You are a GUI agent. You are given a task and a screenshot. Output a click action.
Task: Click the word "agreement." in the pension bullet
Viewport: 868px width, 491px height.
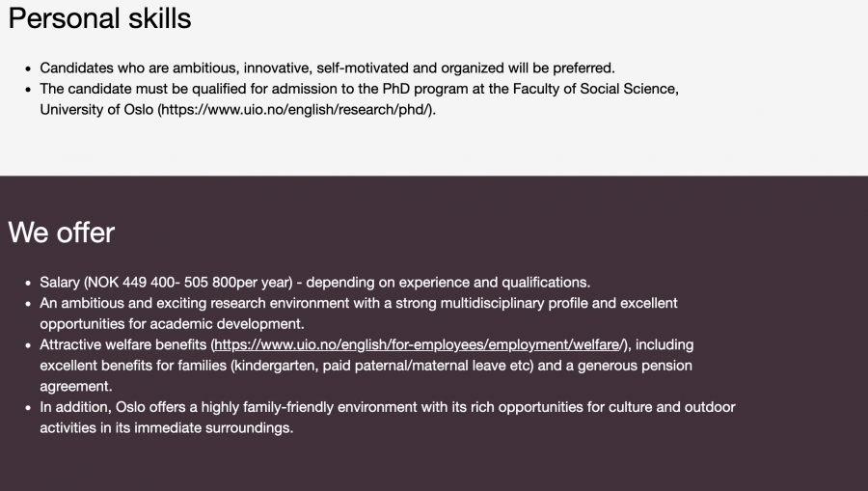click(76, 386)
